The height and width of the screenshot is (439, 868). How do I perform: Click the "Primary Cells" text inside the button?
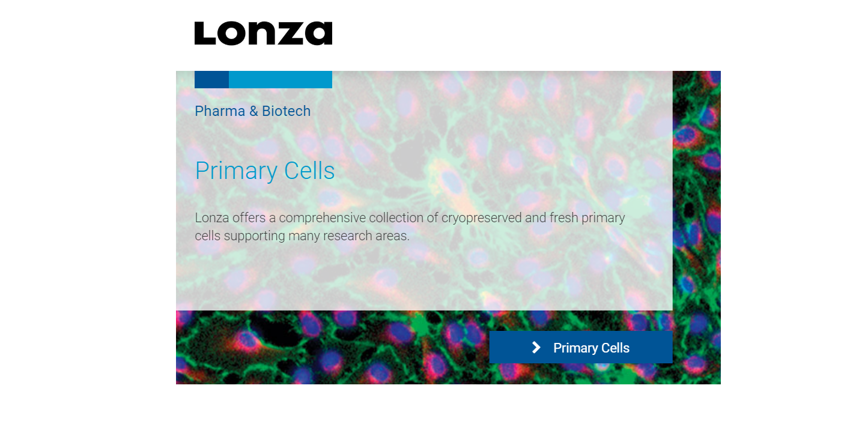(x=591, y=348)
